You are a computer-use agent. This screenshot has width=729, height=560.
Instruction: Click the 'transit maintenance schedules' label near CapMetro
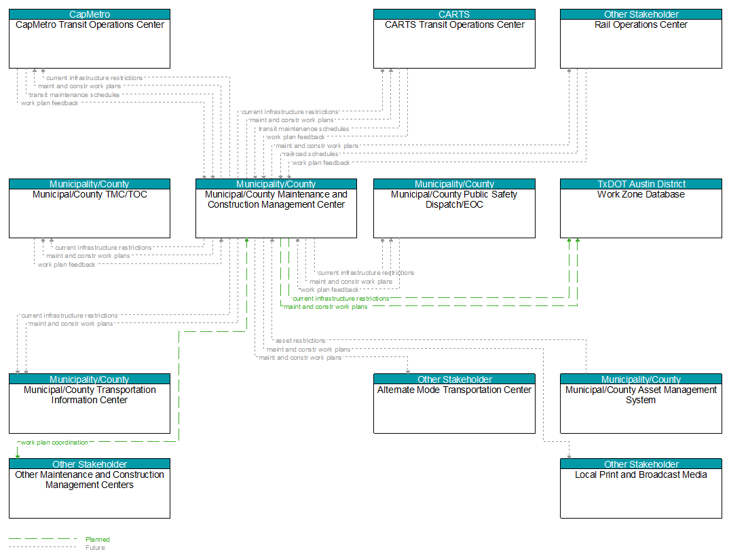click(75, 95)
